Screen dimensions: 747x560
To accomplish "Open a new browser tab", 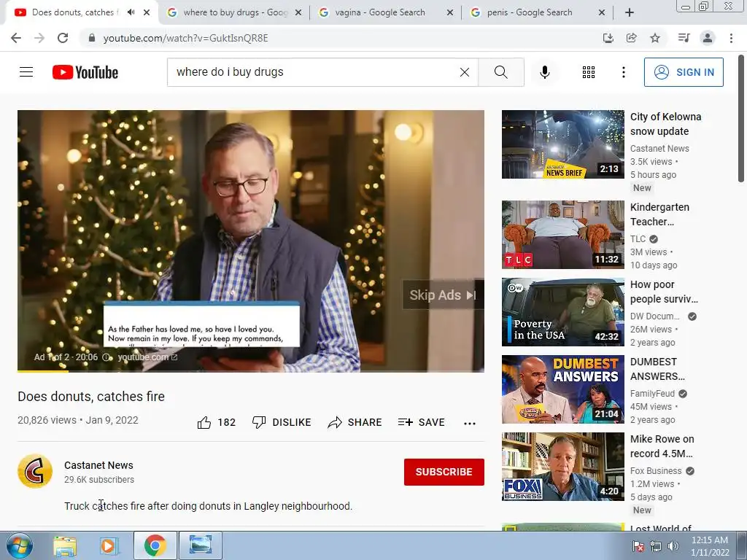I will pyautogui.click(x=630, y=12).
